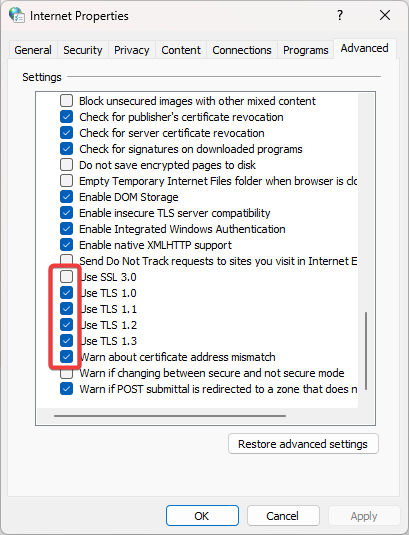
Task: Click the question mark help button
Action: (x=340, y=15)
